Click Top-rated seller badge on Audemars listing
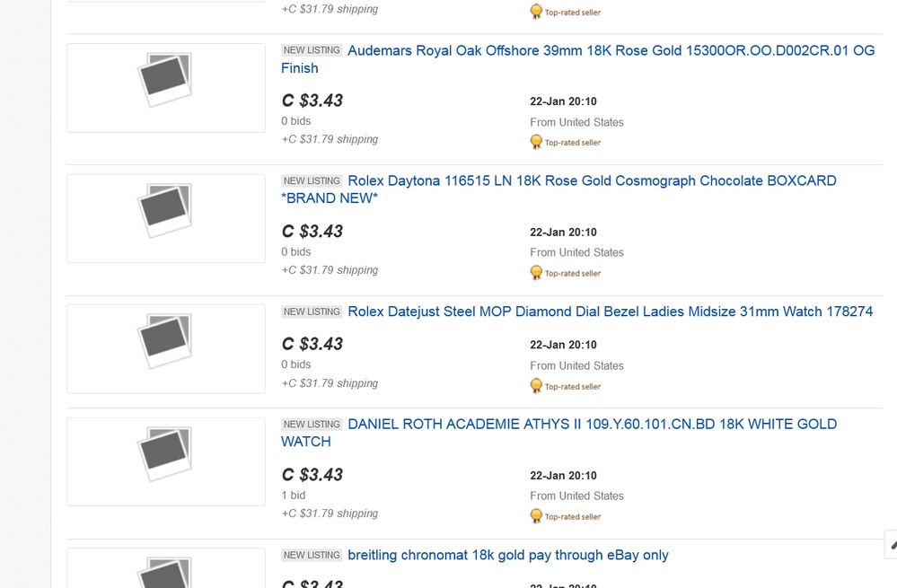Image resolution: width=897 pixels, height=588 pixels. [565, 142]
